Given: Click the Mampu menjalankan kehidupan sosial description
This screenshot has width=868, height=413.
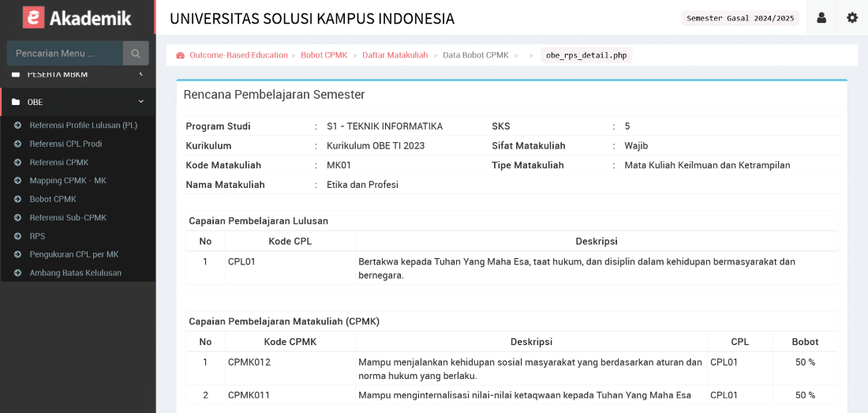Looking at the screenshot, I should click(530, 369).
